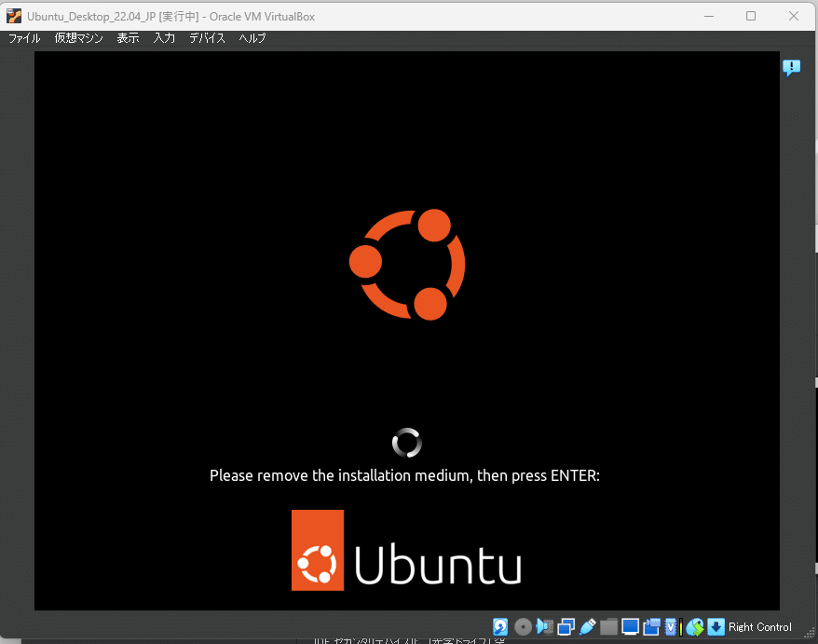818x644 pixels.
Task: Open the 入力 dropdown menu
Action: pyautogui.click(x=164, y=38)
